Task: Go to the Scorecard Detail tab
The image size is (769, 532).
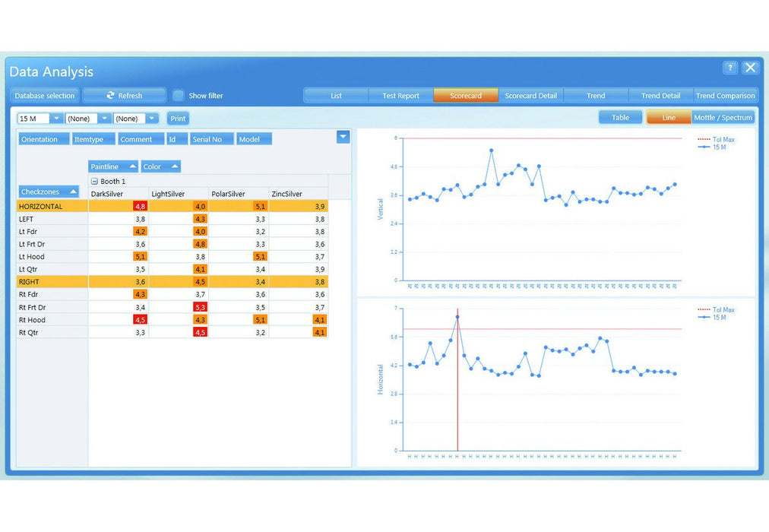Action: click(x=530, y=96)
